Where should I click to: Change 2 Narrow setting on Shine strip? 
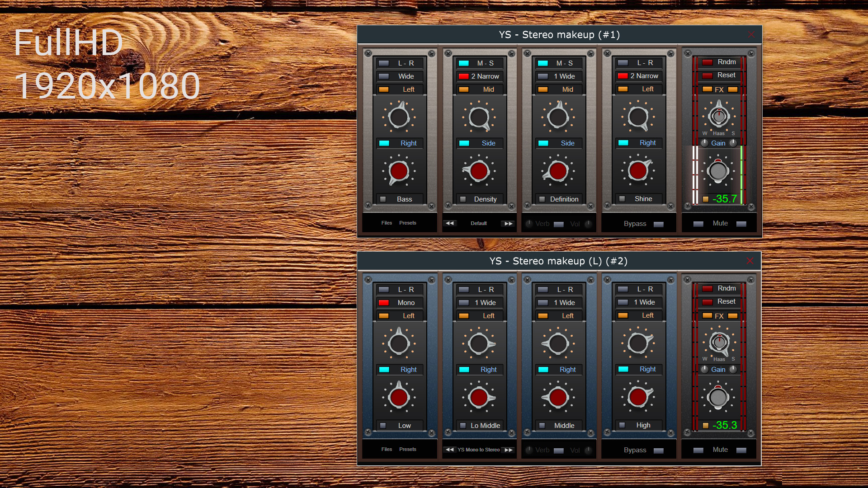pyautogui.click(x=639, y=76)
